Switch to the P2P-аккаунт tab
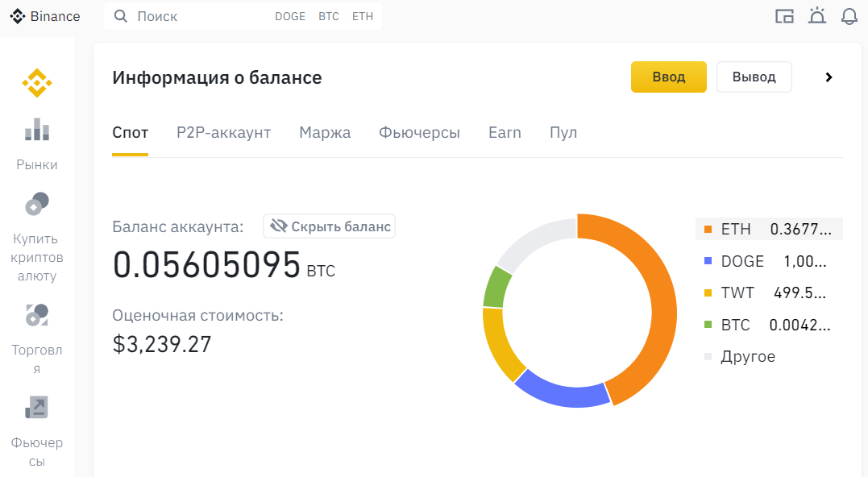 coord(223,133)
